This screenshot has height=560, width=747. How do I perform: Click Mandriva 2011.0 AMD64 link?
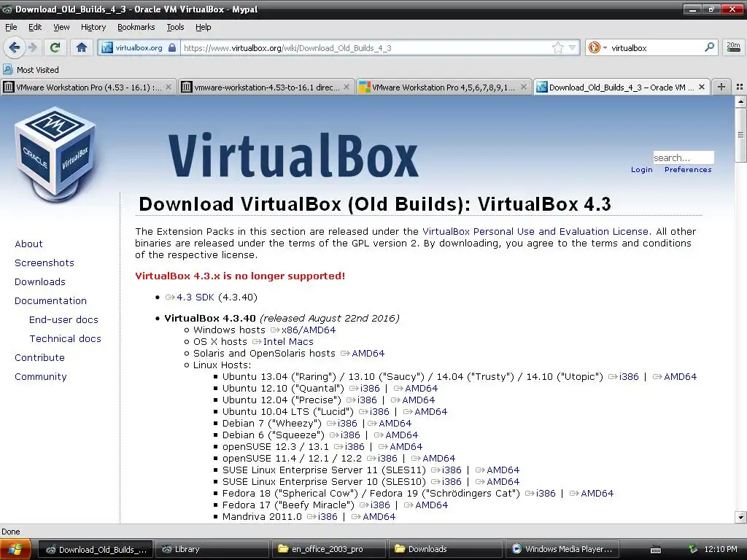pos(373,517)
